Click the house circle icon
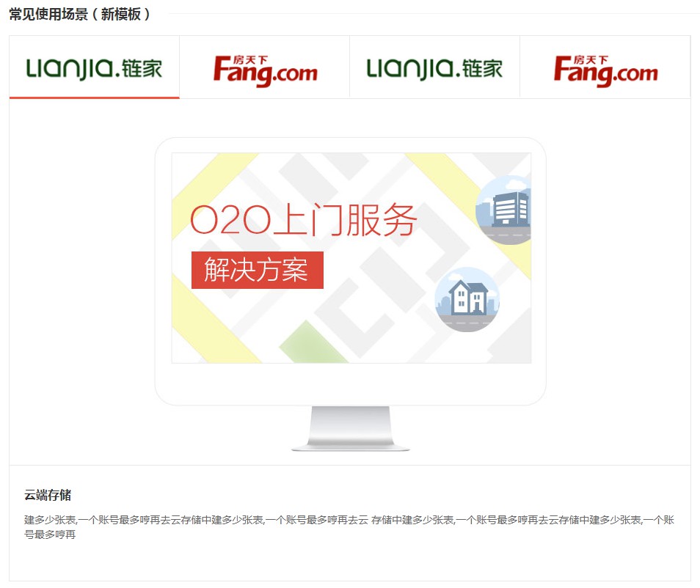 467,299
